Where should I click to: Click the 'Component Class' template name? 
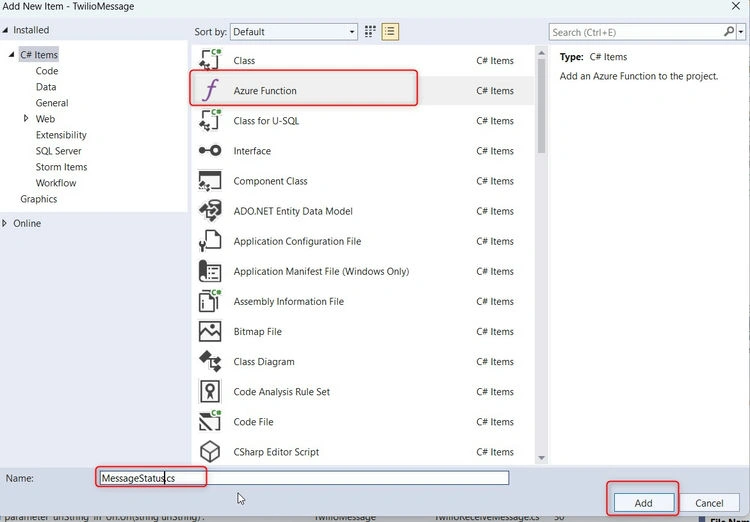coord(270,181)
